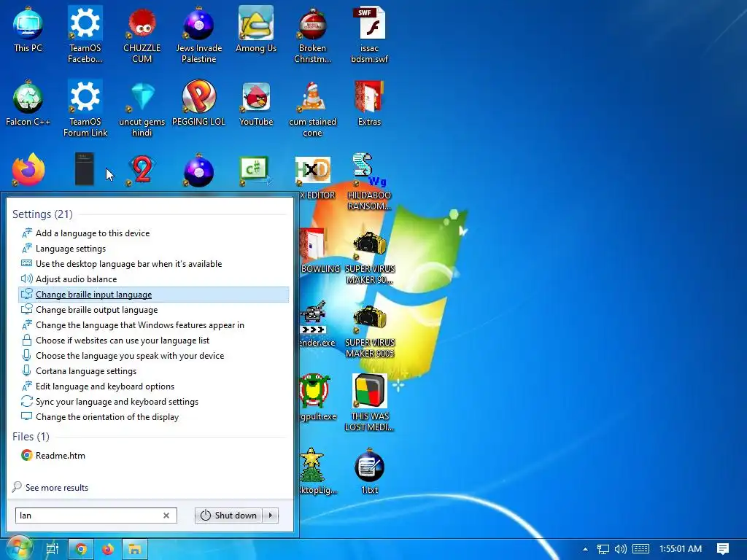Open network icon in system tray

[603, 549]
